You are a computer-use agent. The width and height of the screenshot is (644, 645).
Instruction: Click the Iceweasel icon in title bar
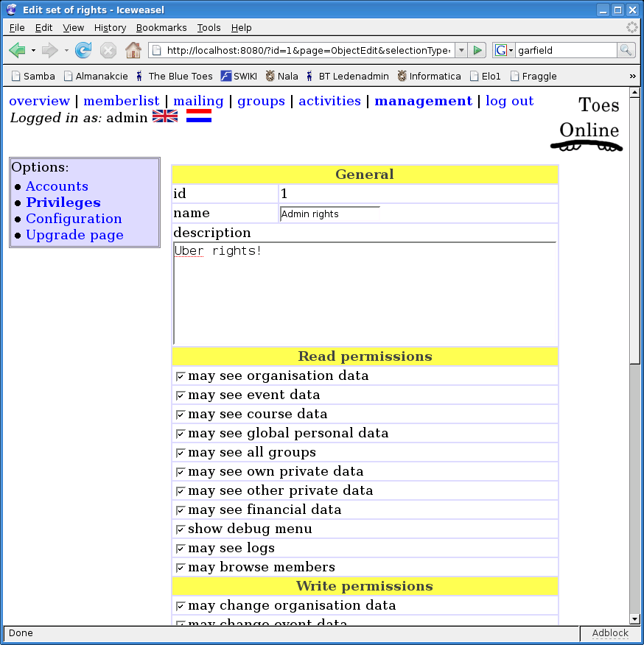[12, 10]
